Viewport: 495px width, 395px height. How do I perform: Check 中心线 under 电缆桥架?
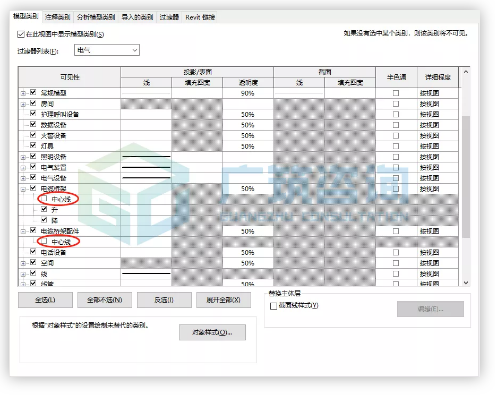[44, 199]
